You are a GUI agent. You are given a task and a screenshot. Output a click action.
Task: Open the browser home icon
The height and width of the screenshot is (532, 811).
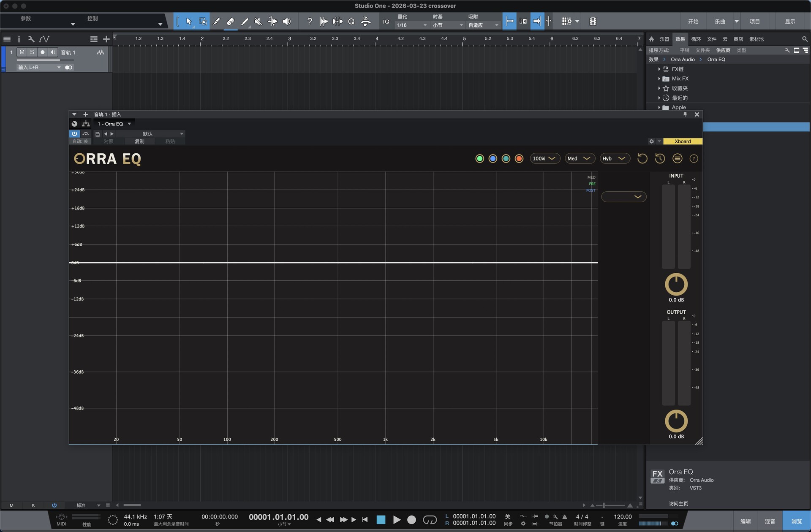pos(651,39)
